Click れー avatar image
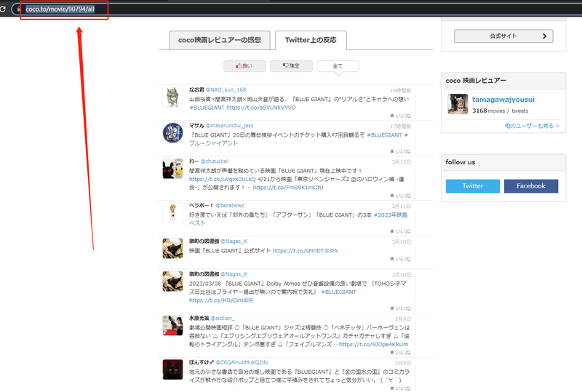The height and width of the screenshot is (392, 582). click(172, 169)
